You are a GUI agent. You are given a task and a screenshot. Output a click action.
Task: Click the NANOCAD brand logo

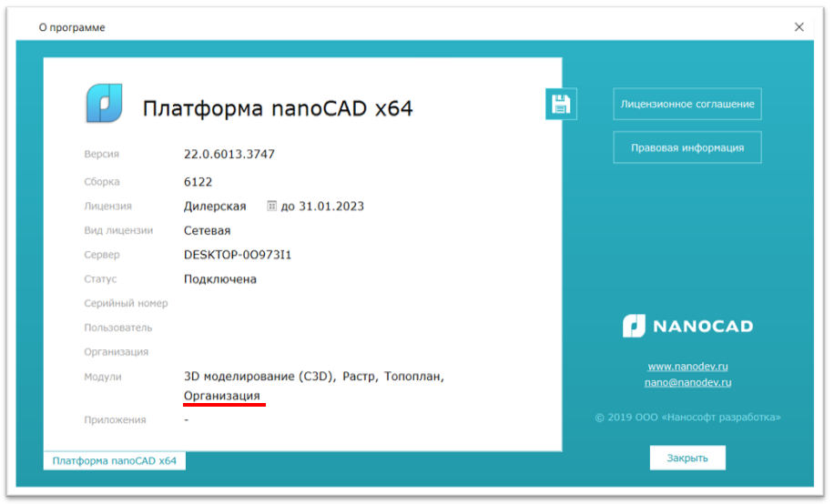687,326
